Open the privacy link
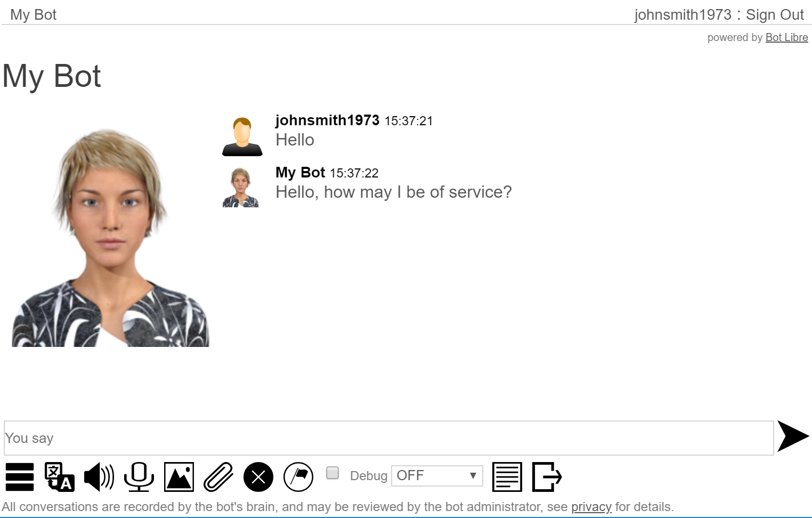The image size is (812, 518). [591, 507]
